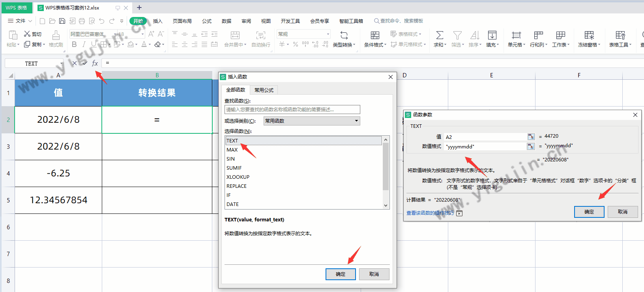Toggle Italic formatting (I)
This screenshot has width=644, height=292.
pos(84,45)
